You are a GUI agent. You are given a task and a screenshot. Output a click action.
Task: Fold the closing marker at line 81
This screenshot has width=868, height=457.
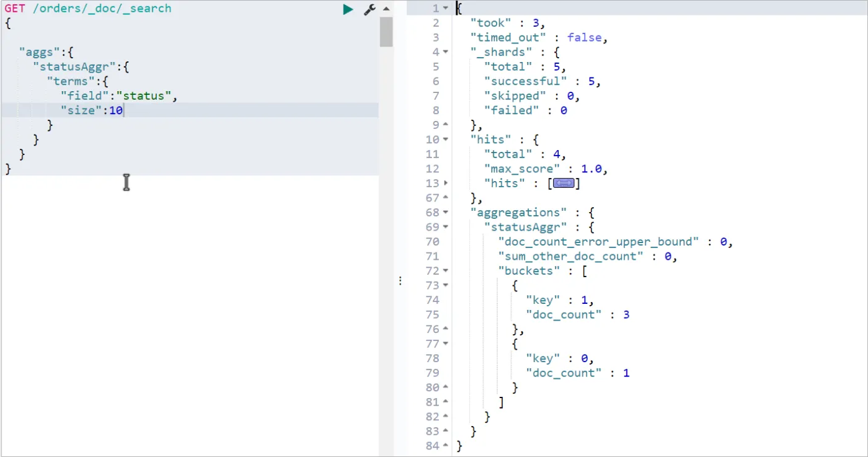(x=445, y=402)
